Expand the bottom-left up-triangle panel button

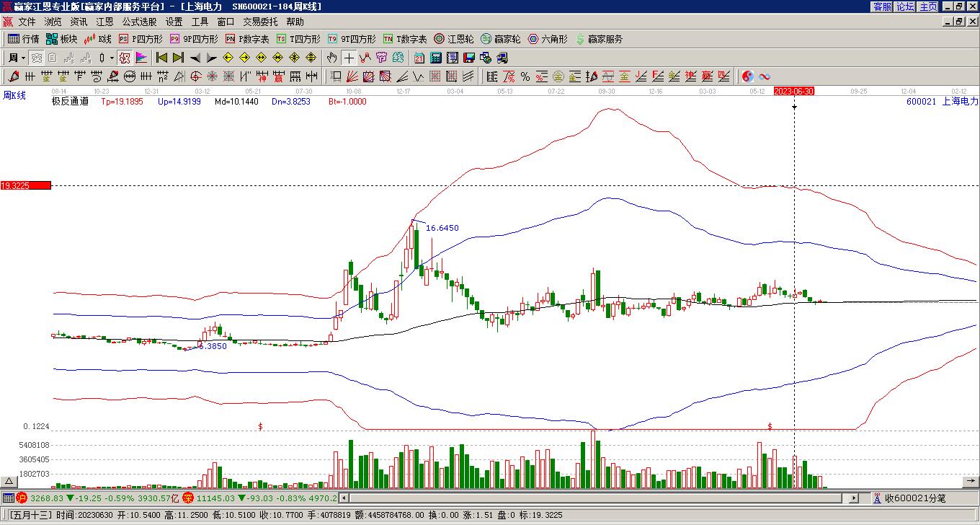pyautogui.click(x=9, y=481)
